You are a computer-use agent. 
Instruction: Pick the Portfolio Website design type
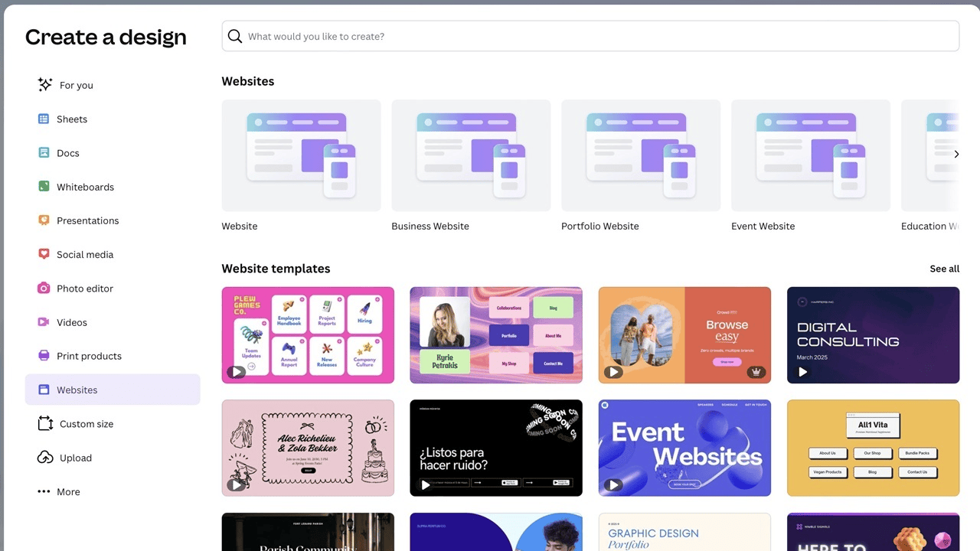tap(641, 156)
